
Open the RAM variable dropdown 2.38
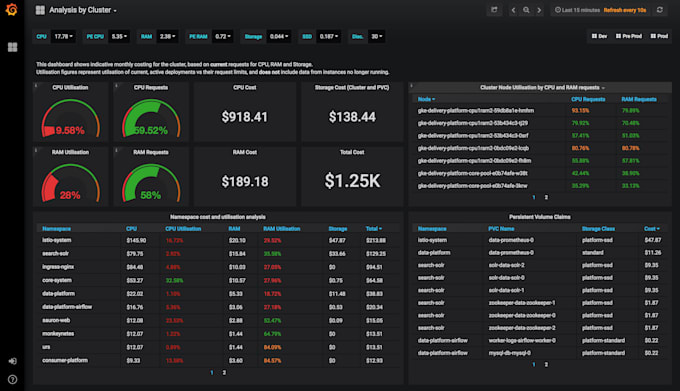pos(167,36)
